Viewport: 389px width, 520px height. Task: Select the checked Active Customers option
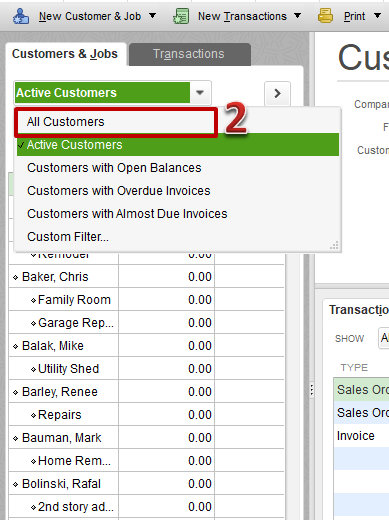[x=178, y=145]
